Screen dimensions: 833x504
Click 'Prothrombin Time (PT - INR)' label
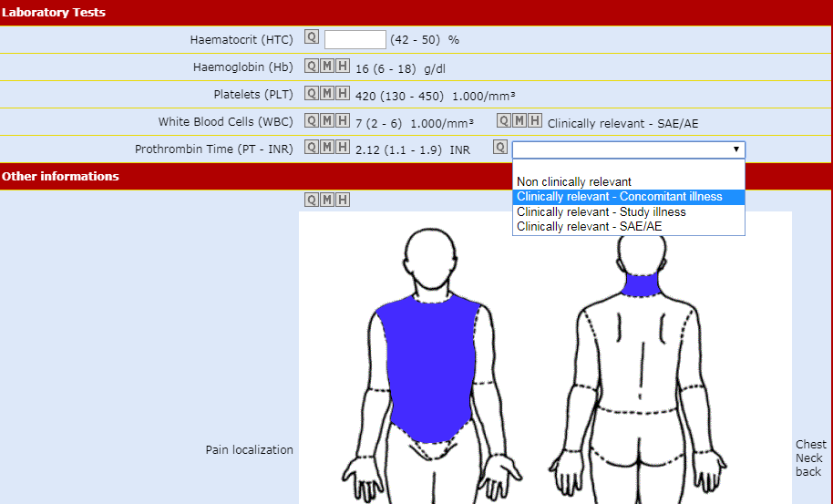(214, 149)
